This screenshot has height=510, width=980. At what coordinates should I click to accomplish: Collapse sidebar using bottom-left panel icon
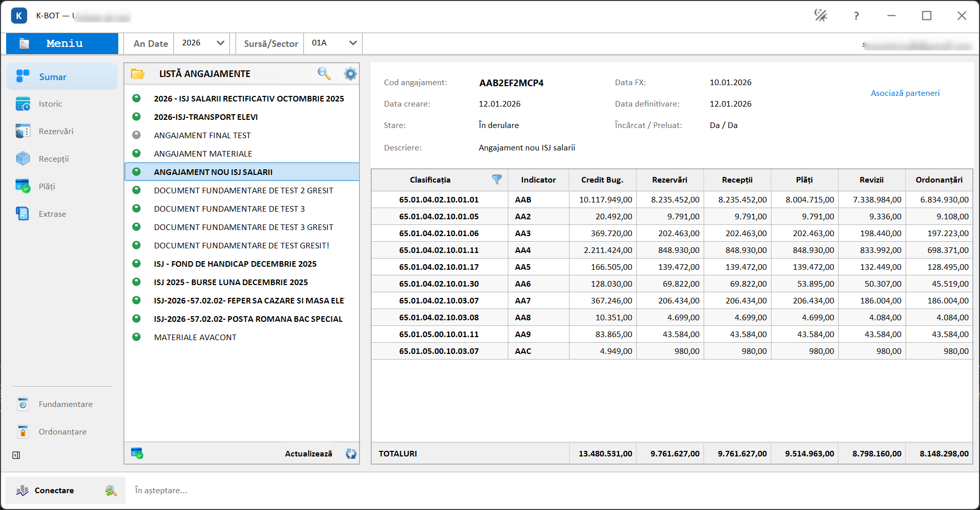click(16, 455)
